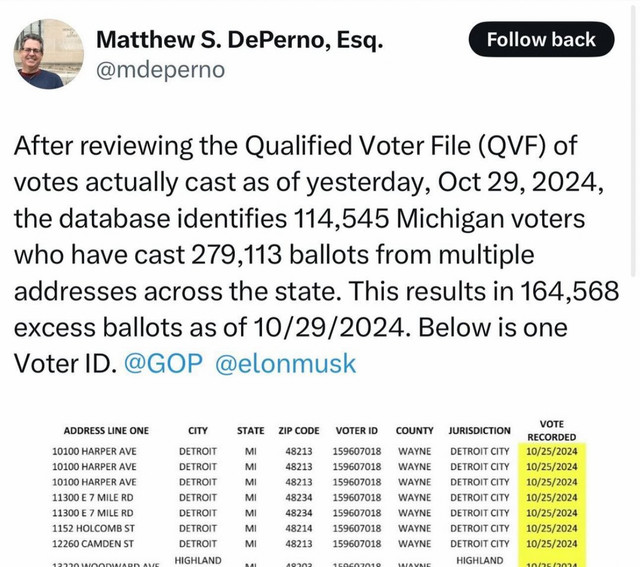The height and width of the screenshot is (567, 640).
Task: Open the attached voter table image
Action: coord(320,492)
